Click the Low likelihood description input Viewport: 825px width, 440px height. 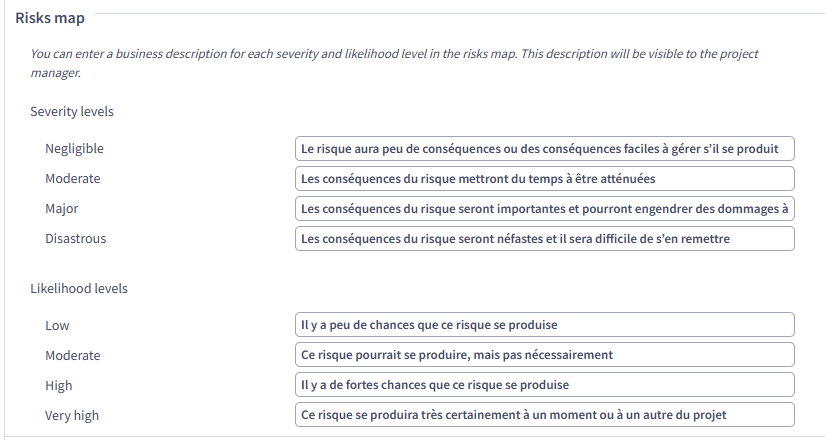[x=544, y=325]
